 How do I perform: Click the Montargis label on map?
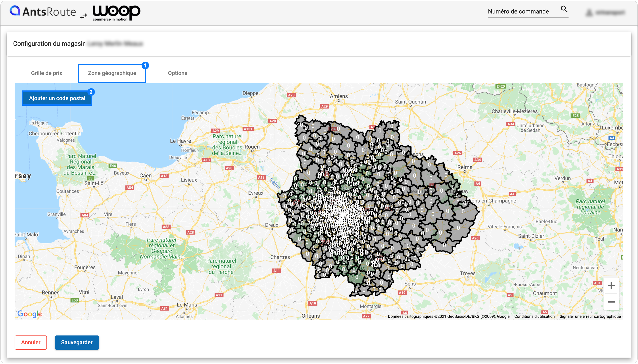(371, 306)
